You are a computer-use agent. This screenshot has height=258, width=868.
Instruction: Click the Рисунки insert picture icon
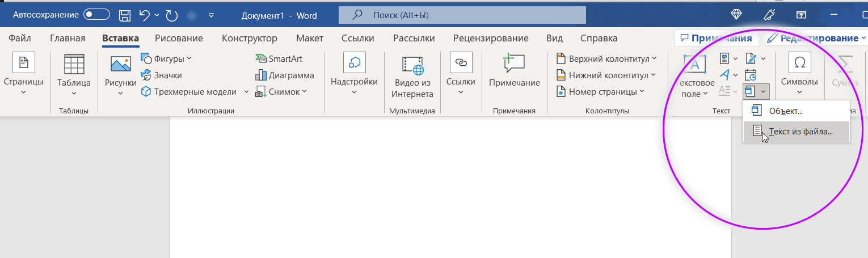pyautogui.click(x=121, y=64)
